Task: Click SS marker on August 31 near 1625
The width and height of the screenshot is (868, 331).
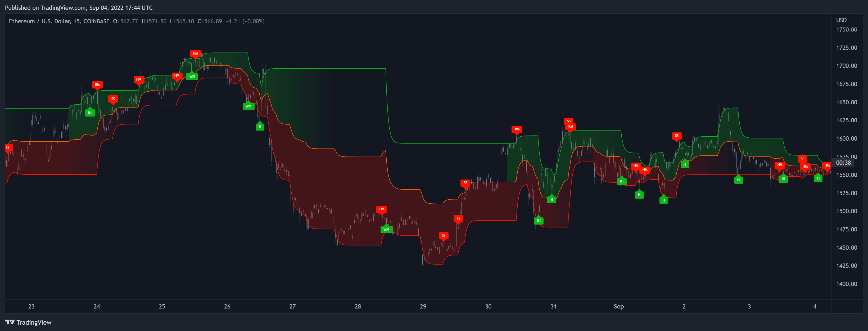Action: 568,121
